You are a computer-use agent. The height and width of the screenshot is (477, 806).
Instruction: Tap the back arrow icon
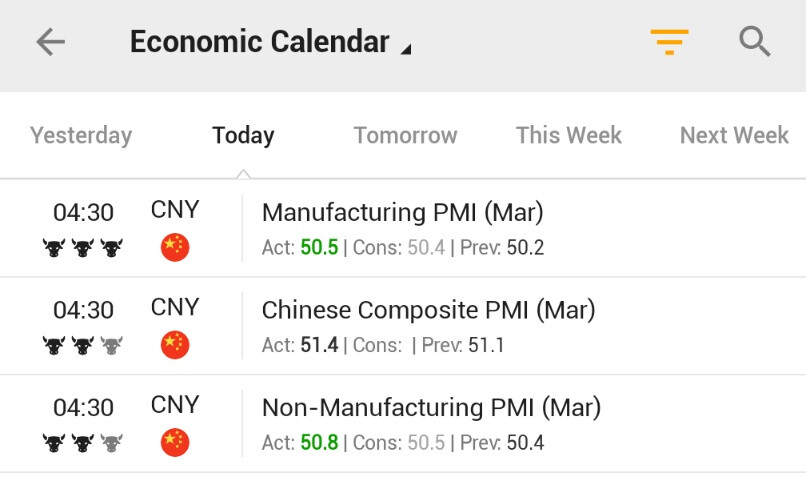50,42
